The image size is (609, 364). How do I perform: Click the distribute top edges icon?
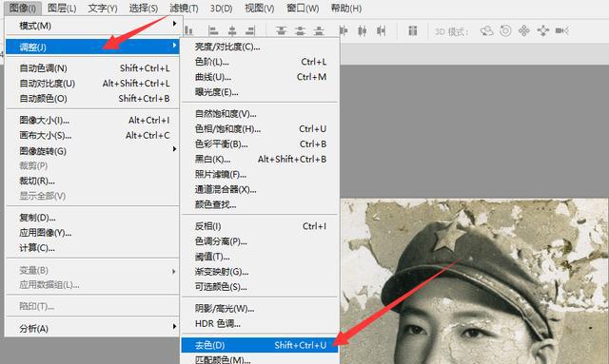click(282, 30)
